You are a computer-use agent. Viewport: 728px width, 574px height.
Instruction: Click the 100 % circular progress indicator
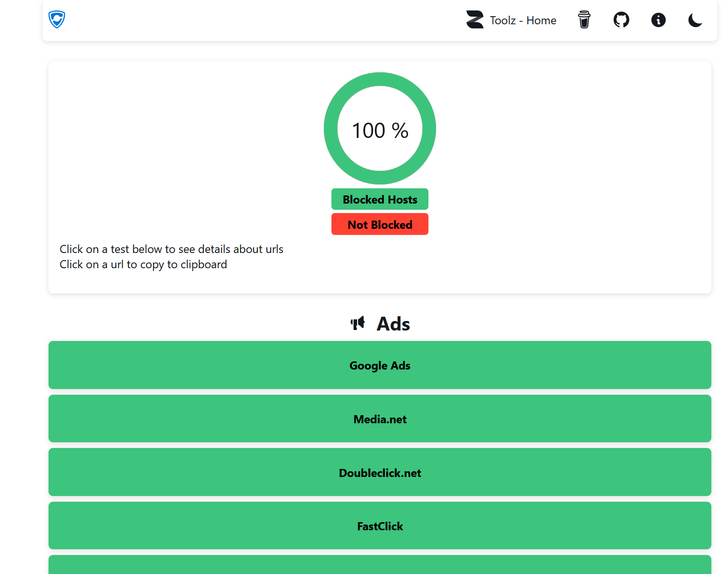coord(380,128)
